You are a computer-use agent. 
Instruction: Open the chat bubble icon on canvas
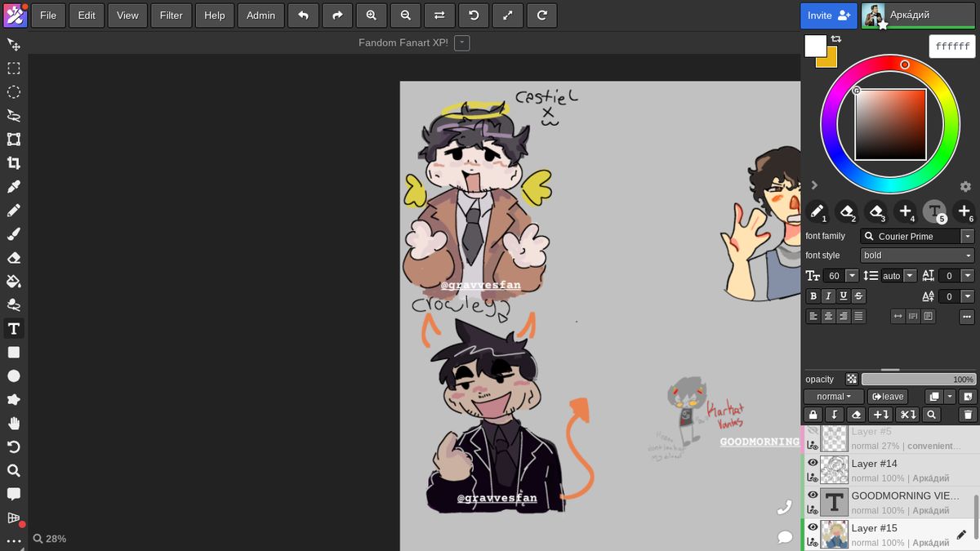785,536
